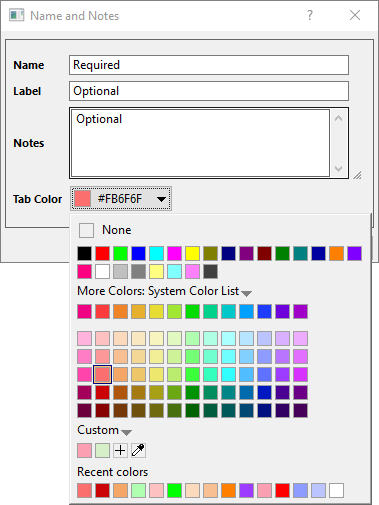Choose the purple swatch ending system color row

coord(300,311)
